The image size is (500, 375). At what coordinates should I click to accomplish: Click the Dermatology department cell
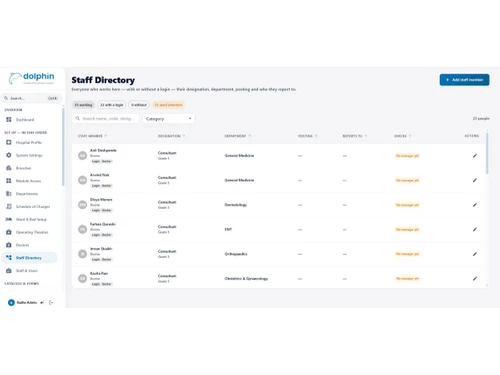(236, 205)
